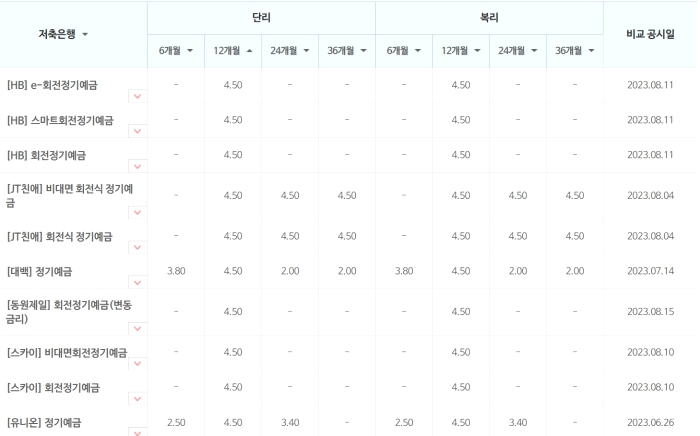Click 단리 24개월 rate 2.00 for 대백
Screen dimensions: 700x436
pos(290,271)
